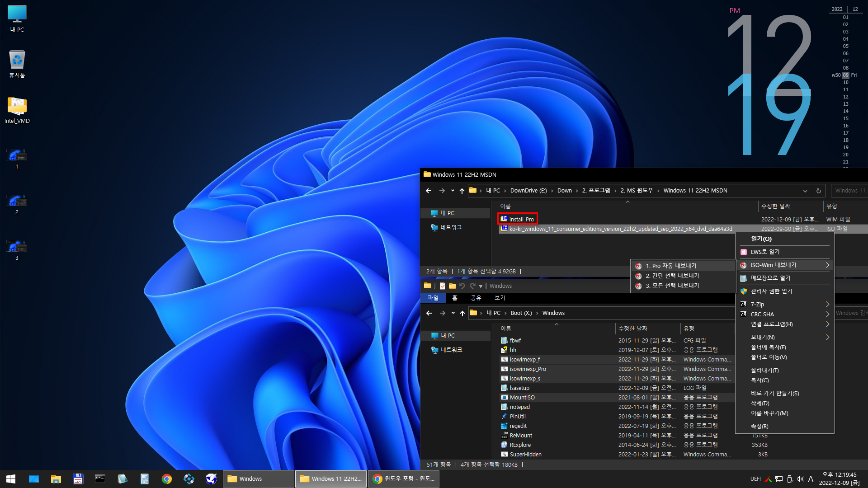Screen dimensions: 868x488
Task: Click 2. MS 윈도우 breadcrumb segment
Action: click(x=637, y=191)
